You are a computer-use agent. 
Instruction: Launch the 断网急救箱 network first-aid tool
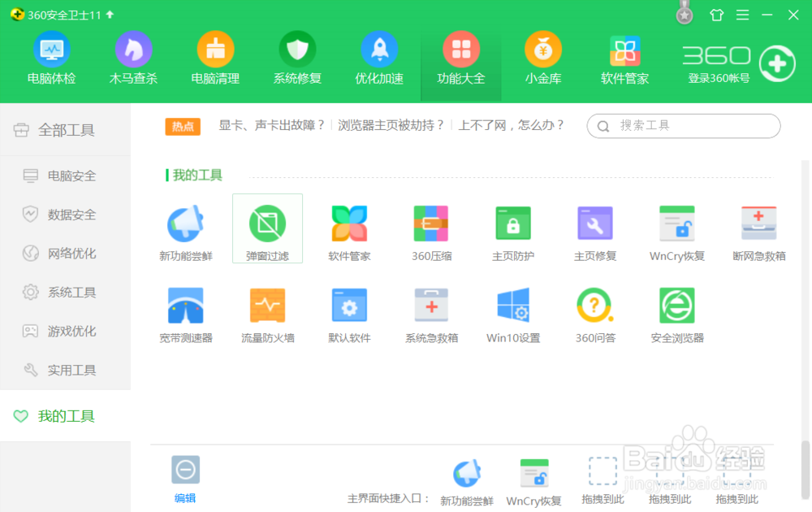point(758,223)
